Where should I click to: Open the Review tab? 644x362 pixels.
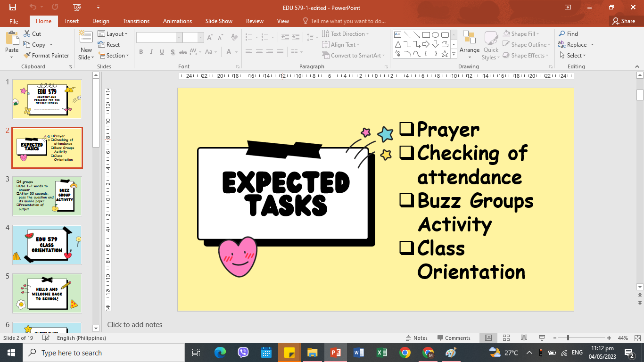(x=255, y=21)
